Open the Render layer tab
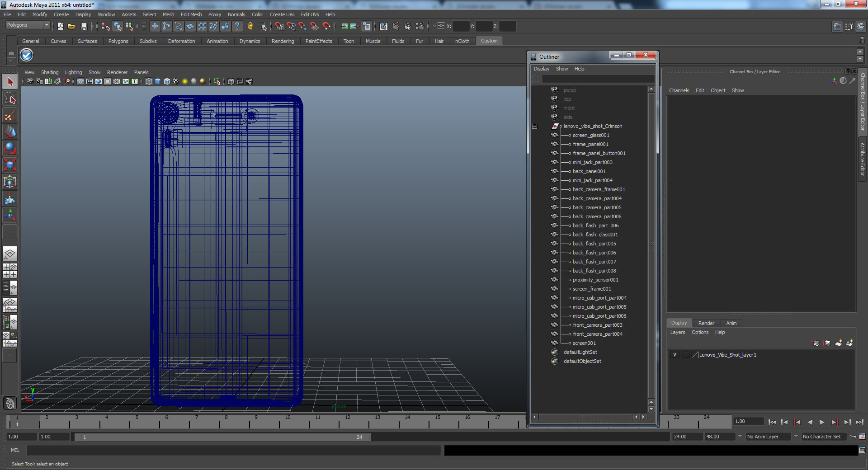 click(x=706, y=323)
